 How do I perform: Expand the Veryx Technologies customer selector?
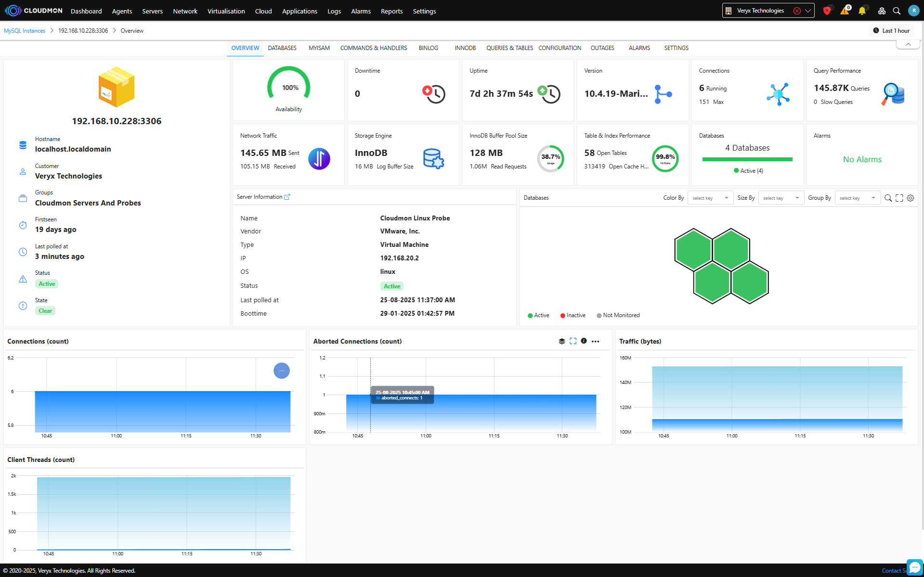click(x=808, y=11)
